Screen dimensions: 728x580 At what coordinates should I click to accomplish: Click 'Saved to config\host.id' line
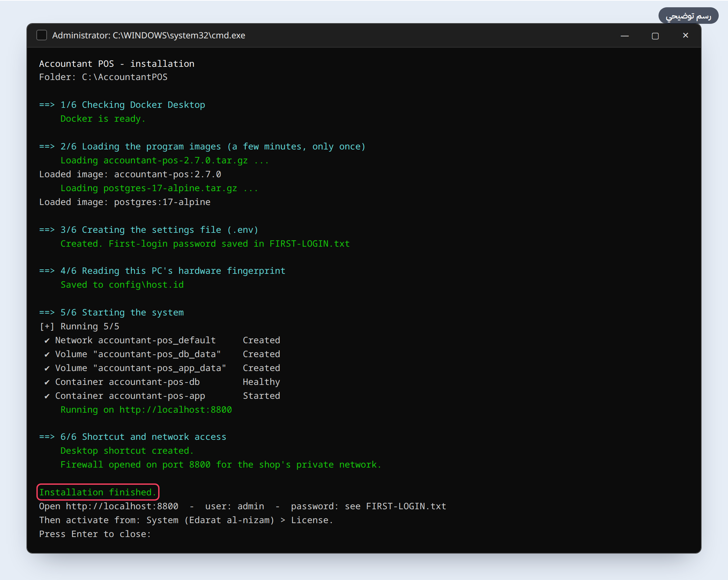click(122, 285)
